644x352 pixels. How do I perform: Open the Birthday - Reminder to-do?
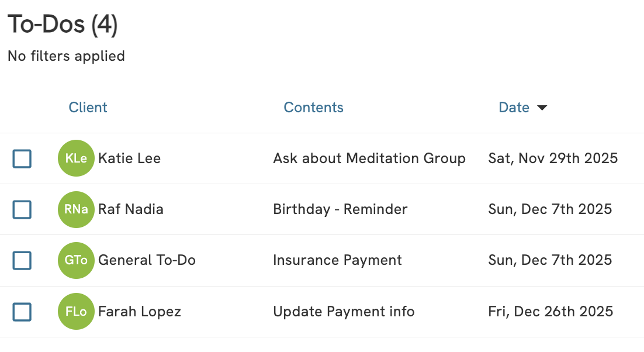pos(340,209)
